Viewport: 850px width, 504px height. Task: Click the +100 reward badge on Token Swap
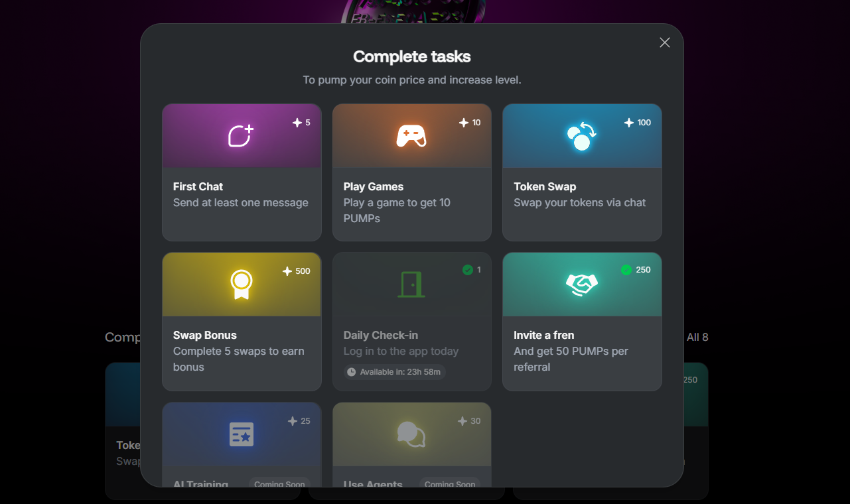coord(636,122)
